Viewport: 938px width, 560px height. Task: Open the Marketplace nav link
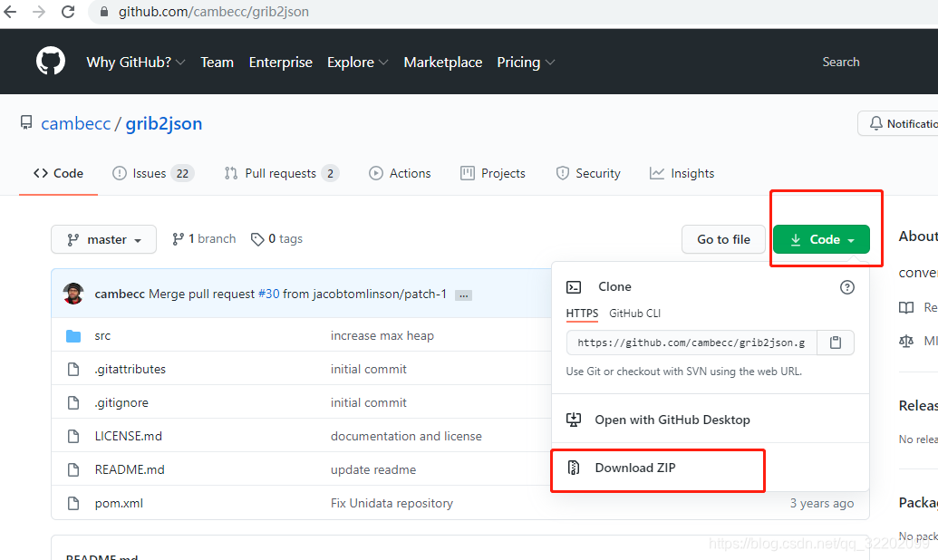(442, 63)
